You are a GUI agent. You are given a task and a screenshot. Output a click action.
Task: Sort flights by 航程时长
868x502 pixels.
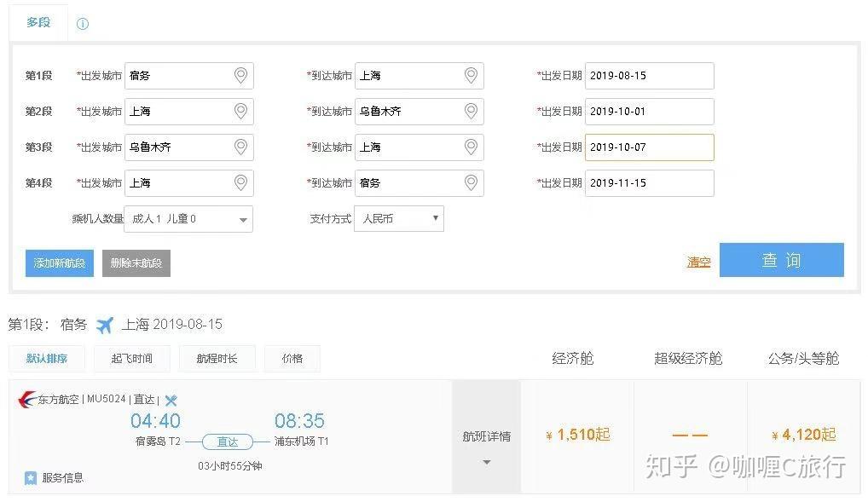click(217, 359)
